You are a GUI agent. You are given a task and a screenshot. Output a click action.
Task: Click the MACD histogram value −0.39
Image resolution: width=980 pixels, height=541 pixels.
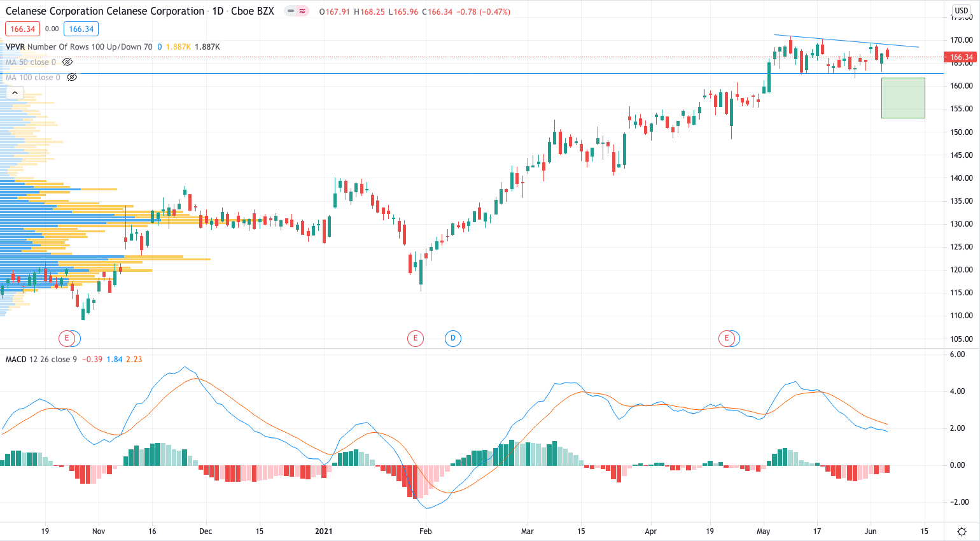tap(94, 359)
